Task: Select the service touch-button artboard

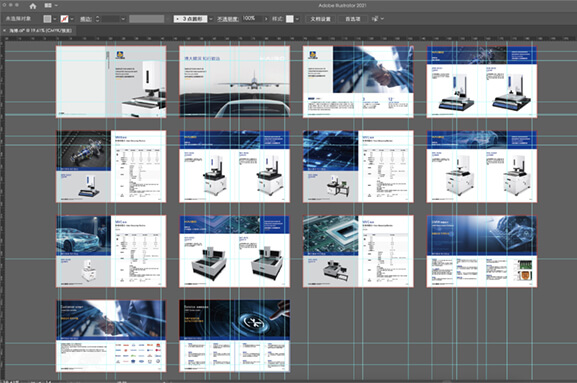Action: [x=234, y=336]
